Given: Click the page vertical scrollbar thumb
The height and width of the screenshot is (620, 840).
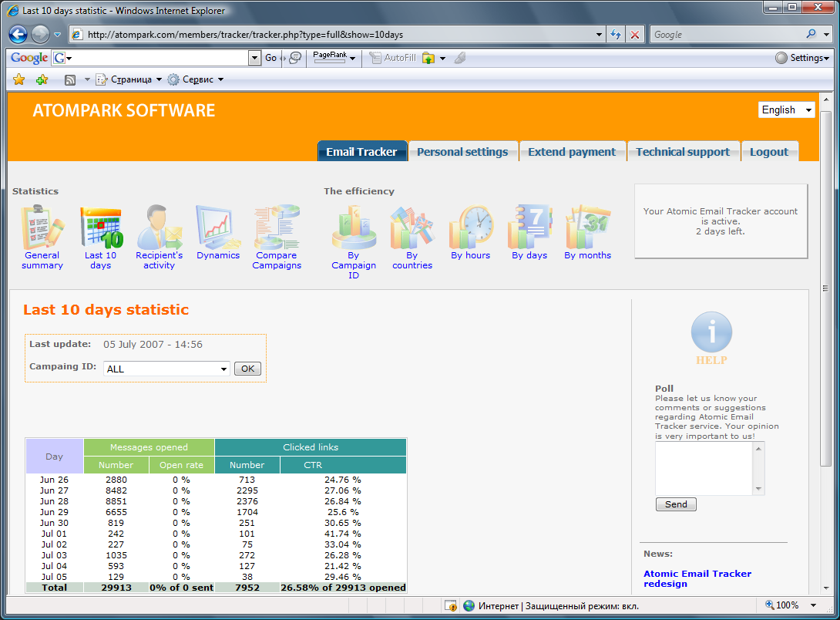Looking at the screenshot, I should pos(826,289).
